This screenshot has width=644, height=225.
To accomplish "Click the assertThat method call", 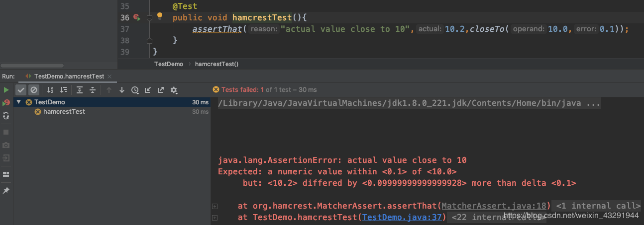I will tap(217, 29).
